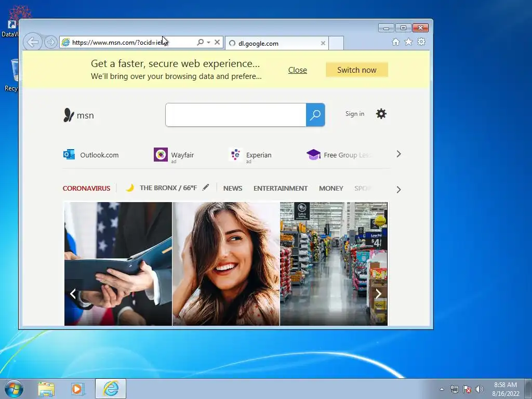Click the browser Back arrow button
This screenshot has width=532, height=399.
coord(33,42)
